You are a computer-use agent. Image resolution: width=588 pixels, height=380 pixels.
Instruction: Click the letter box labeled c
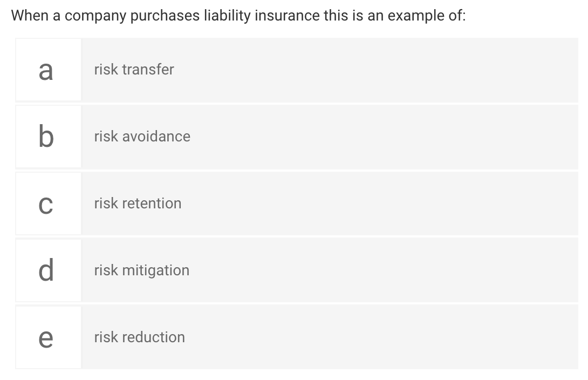coord(48,203)
